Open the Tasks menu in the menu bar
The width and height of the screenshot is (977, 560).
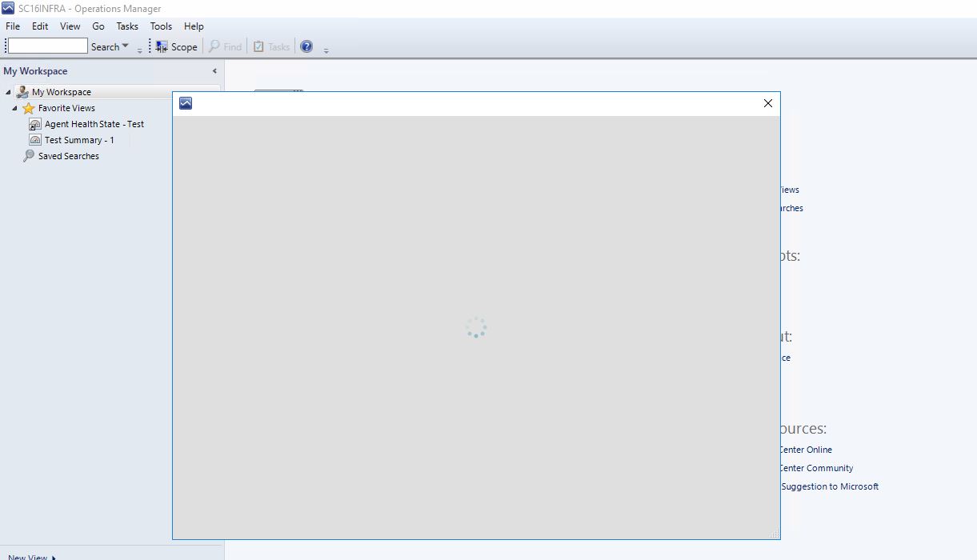[x=127, y=26]
